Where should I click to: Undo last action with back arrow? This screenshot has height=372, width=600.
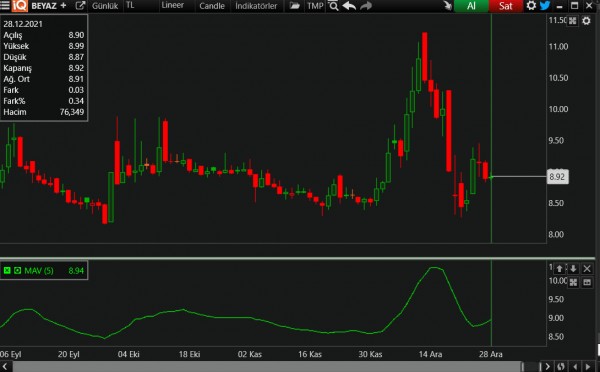[x=349, y=6]
